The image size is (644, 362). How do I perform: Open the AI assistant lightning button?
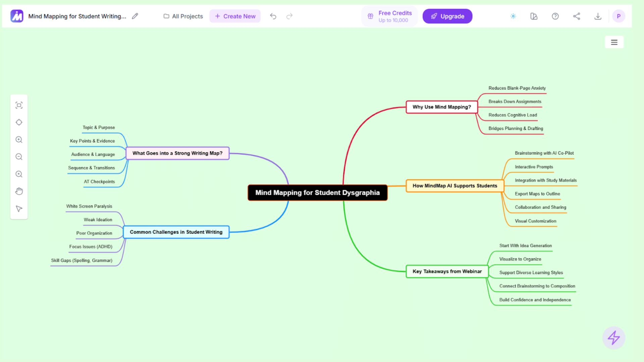[x=614, y=338]
